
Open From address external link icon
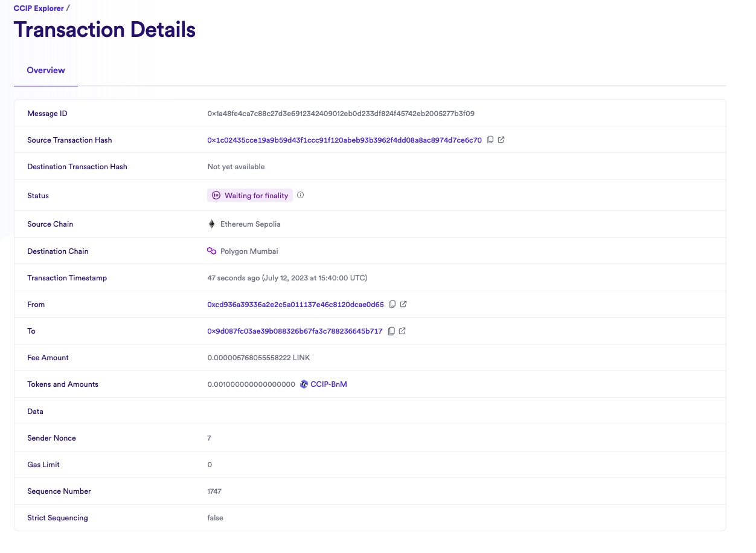[x=403, y=304]
